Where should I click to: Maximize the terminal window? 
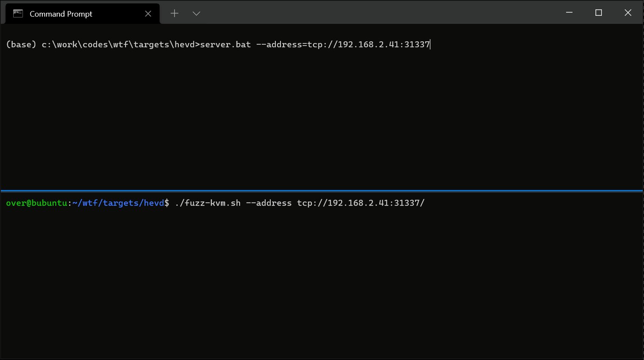click(x=598, y=12)
